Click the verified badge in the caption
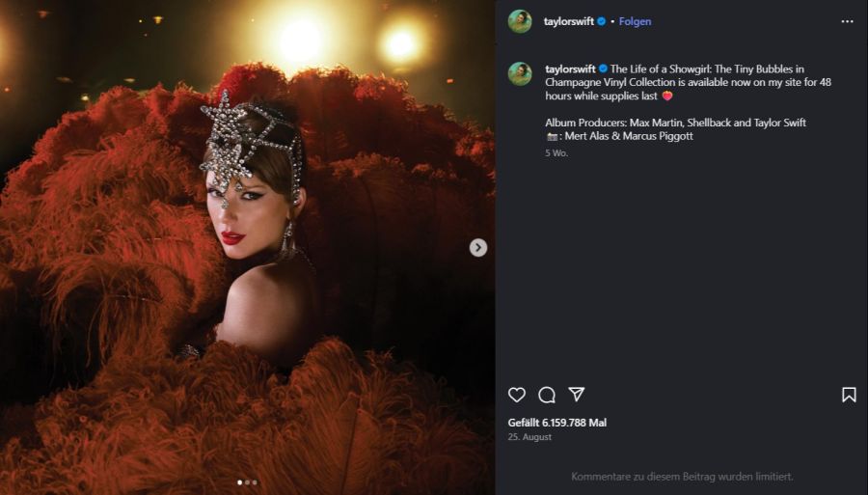Image resolution: width=868 pixels, height=495 pixels. point(603,69)
